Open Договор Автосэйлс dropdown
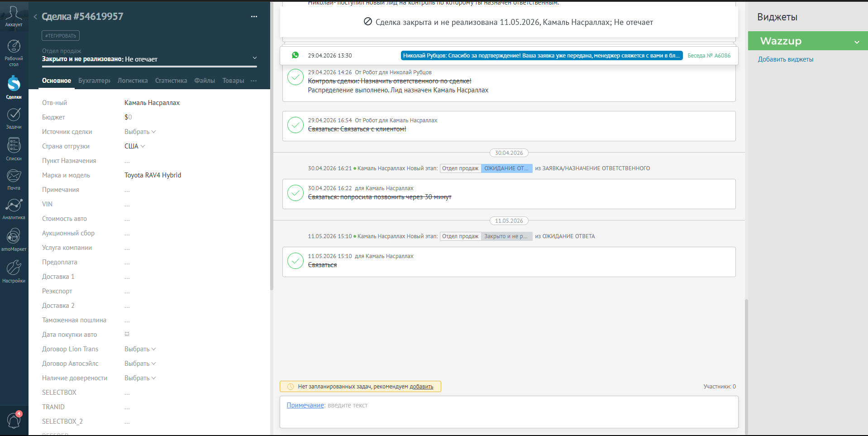 coord(140,364)
